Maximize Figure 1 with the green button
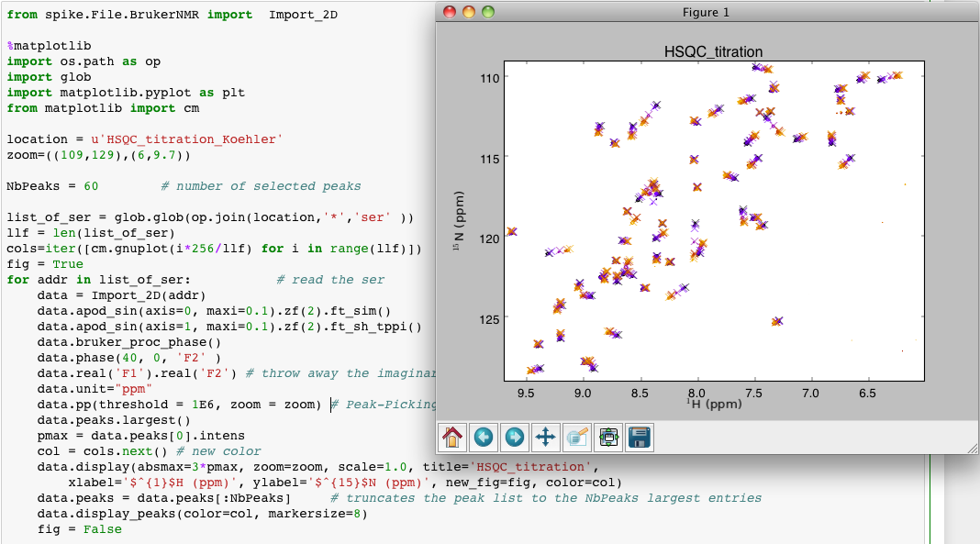The image size is (980, 544). 487,12
